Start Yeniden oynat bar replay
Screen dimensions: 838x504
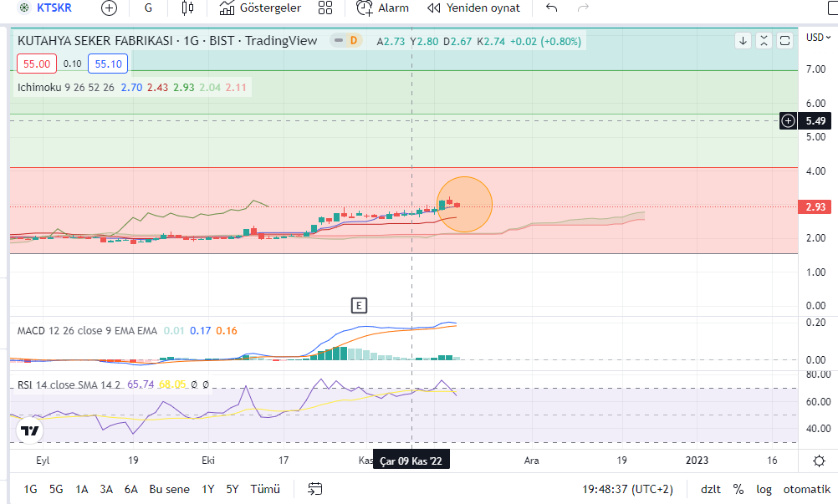(473, 8)
